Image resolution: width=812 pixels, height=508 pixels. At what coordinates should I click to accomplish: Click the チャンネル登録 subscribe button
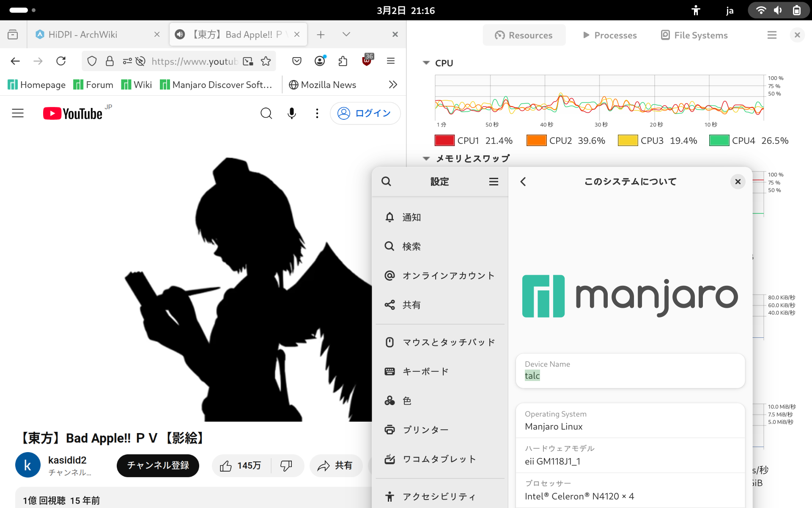(158, 466)
